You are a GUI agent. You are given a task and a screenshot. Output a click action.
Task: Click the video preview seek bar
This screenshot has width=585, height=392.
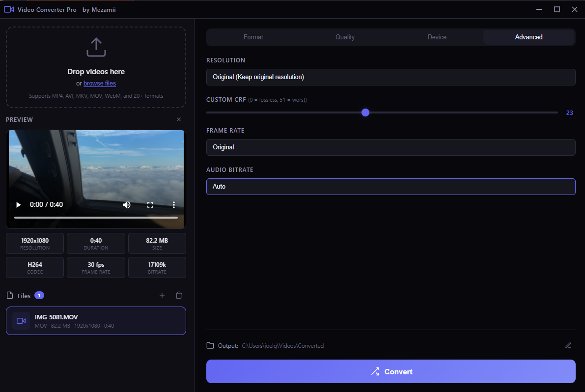point(96,218)
